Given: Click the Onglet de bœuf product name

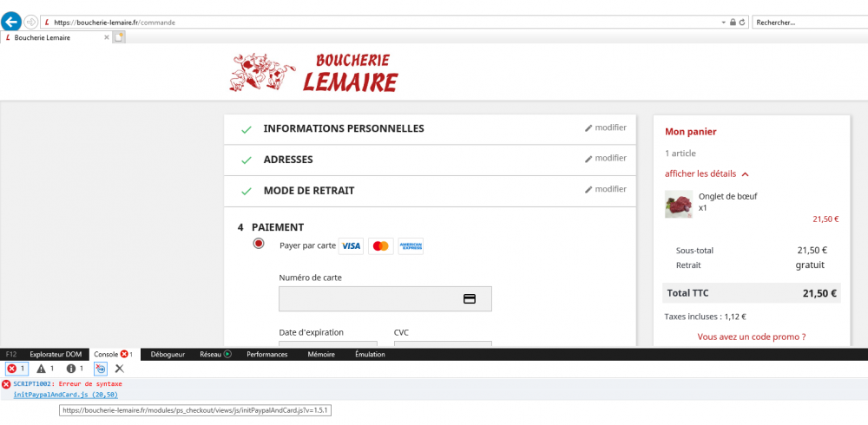Looking at the screenshot, I should (728, 196).
